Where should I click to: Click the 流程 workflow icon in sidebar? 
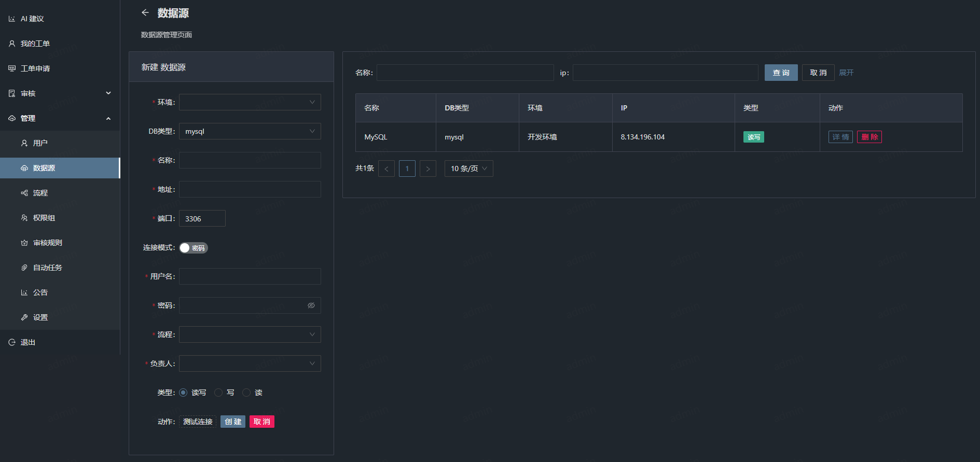coord(24,193)
